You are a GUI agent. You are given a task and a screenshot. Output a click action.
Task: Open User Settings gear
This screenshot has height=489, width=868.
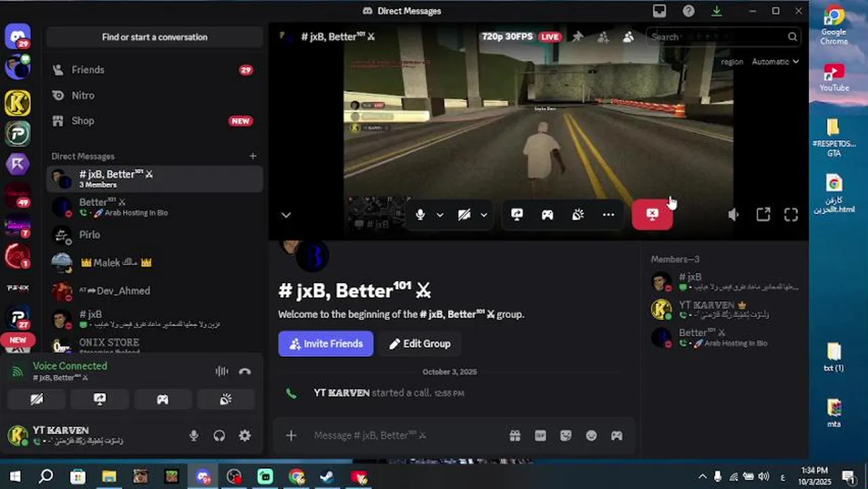[245, 436]
